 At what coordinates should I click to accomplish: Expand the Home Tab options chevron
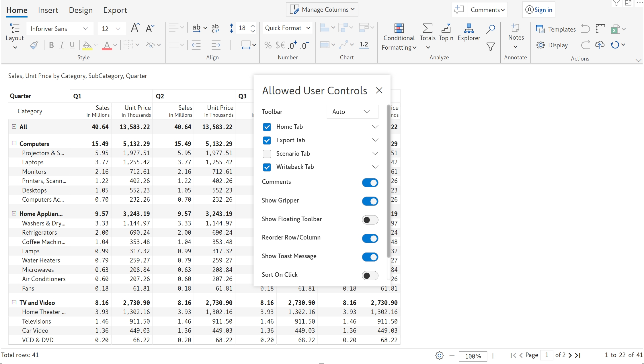tap(375, 126)
